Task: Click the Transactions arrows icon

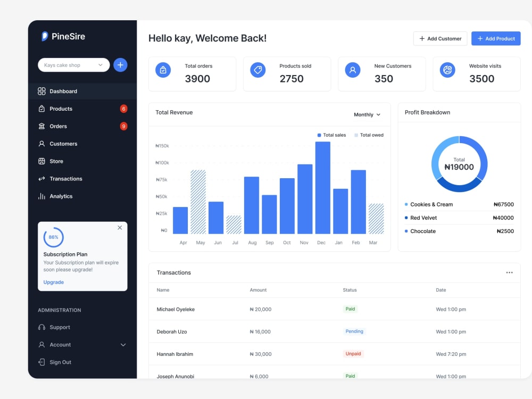Action: point(41,178)
